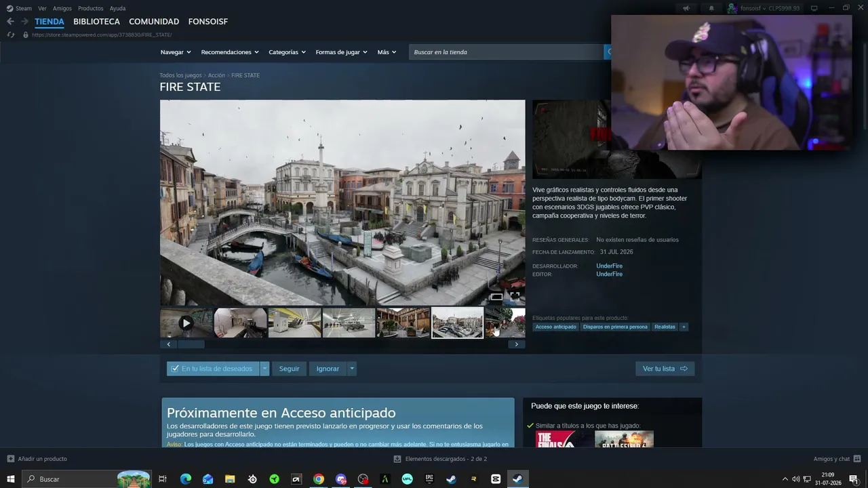868x488 pixels.
Task: Open the FONSOISF profile tab
Action: [208, 22]
